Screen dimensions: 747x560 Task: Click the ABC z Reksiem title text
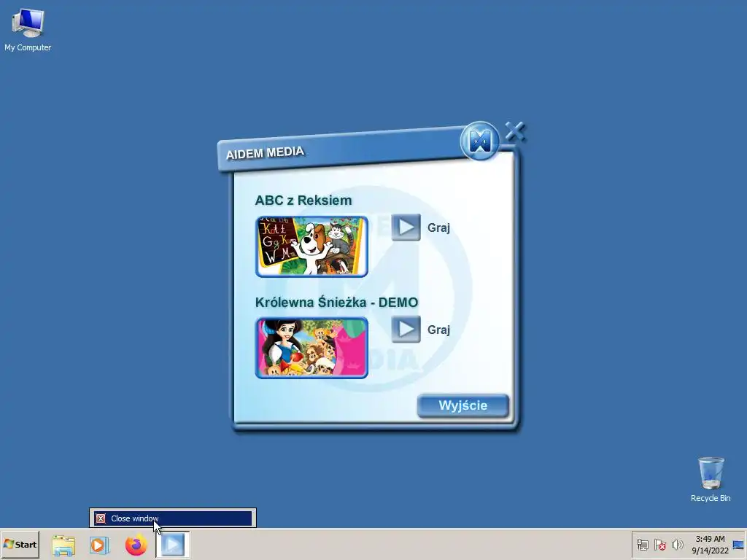(x=303, y=201)
